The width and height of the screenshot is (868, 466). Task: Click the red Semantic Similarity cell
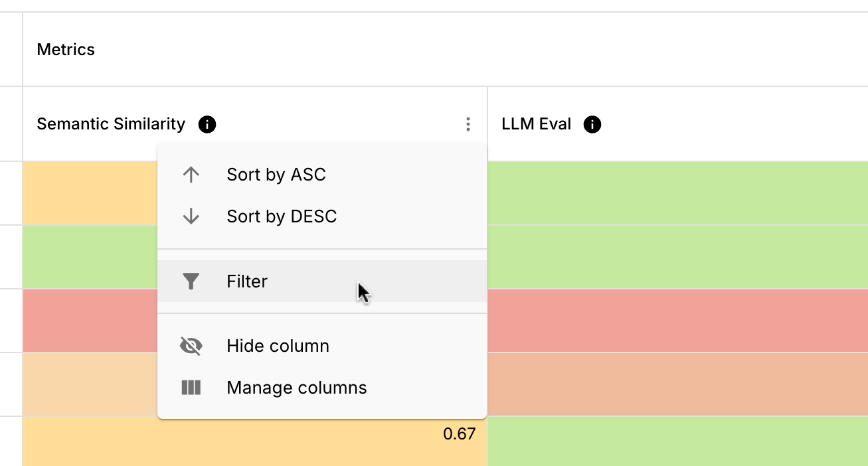point(90,320)
